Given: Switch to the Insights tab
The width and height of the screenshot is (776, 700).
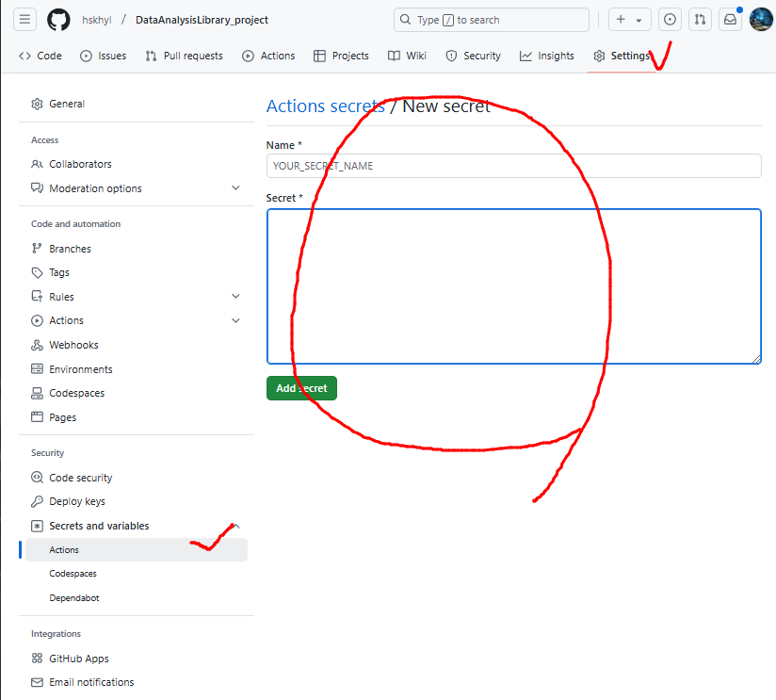Looking at the screenshot, I should coord(547,56).
